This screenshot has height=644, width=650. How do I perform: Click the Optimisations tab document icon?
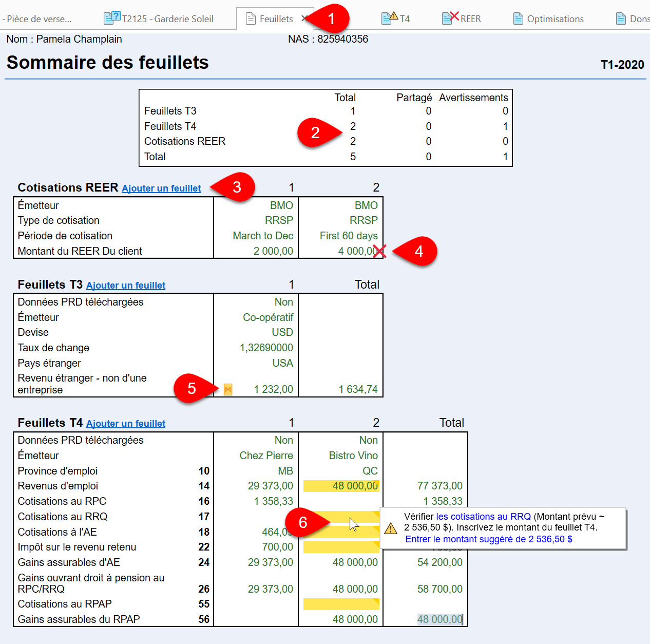click(519, 19)
